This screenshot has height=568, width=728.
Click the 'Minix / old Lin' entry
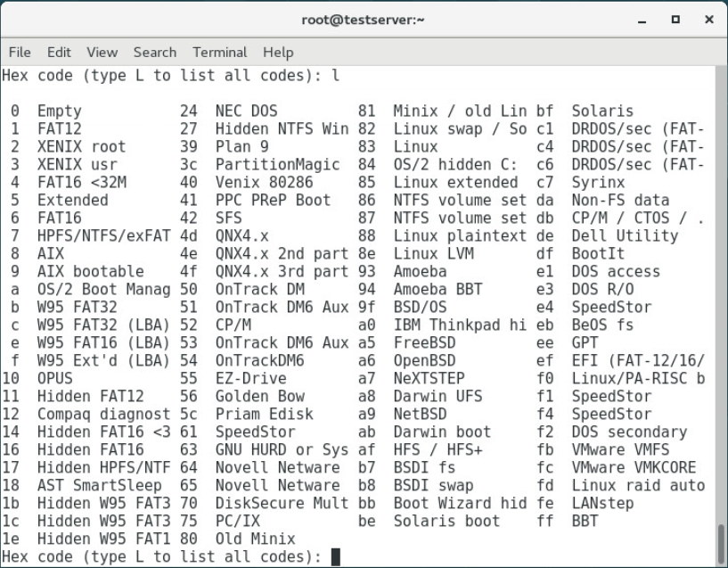click(460, 111)
